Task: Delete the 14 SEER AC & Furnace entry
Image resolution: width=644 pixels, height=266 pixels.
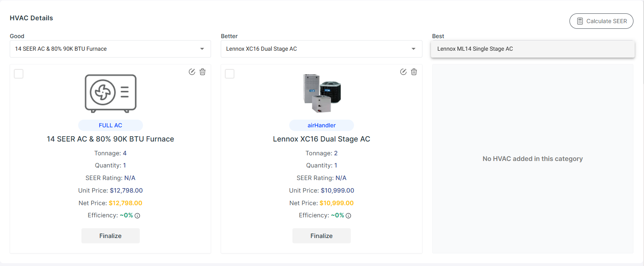Action: (x=203, y=72)
